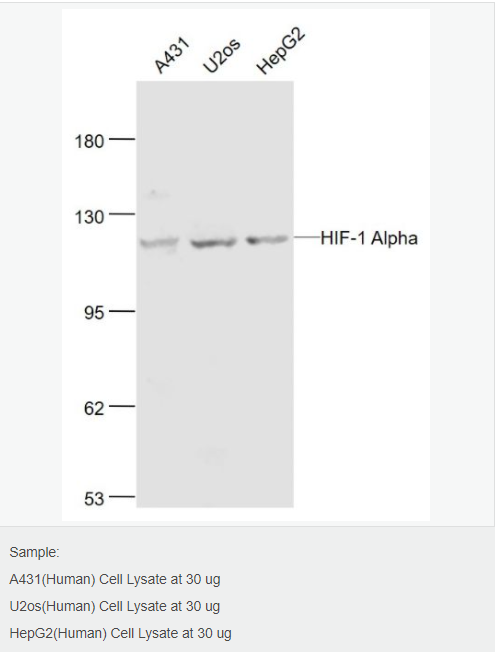
Task: Click the U2os(Human) Cell Lysate line
Action: [115, 606]
